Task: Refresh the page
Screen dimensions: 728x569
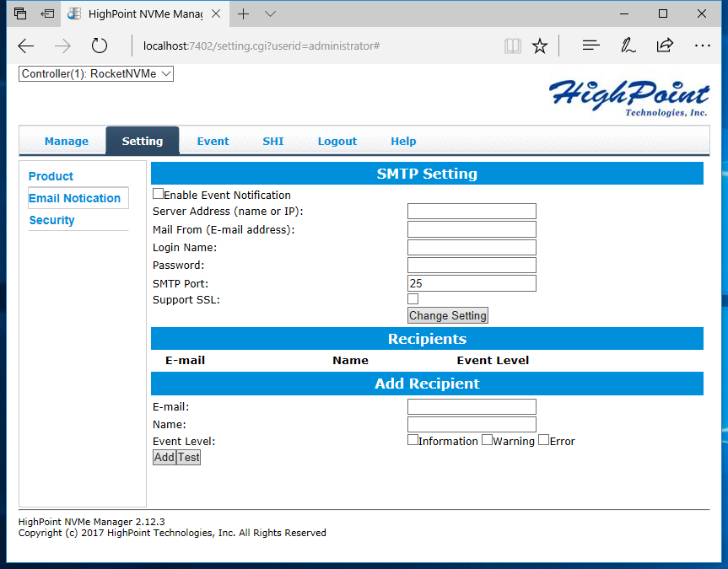Action: click(x=99, y=46)
